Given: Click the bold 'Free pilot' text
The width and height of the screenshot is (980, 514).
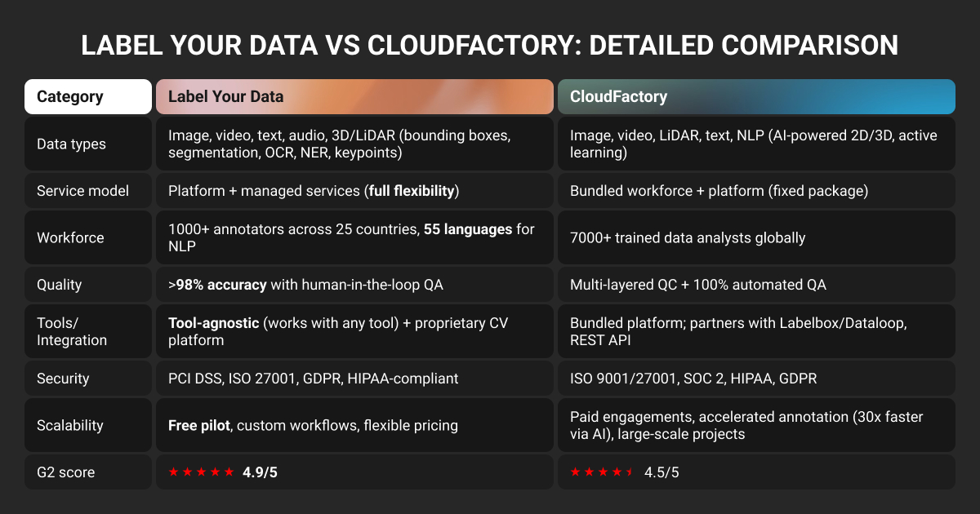Looking at the screenshot, I should [x=198, y=425].
